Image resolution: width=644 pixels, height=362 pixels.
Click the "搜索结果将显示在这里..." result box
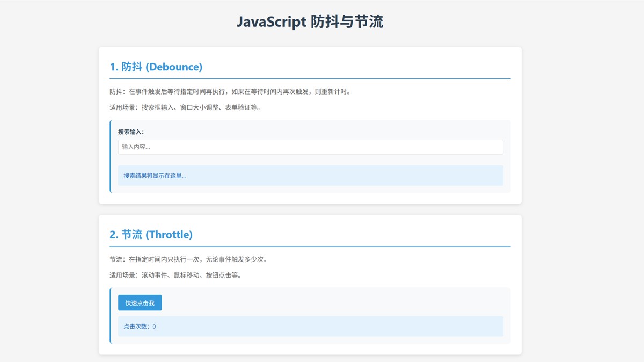(x=310, y=176)
